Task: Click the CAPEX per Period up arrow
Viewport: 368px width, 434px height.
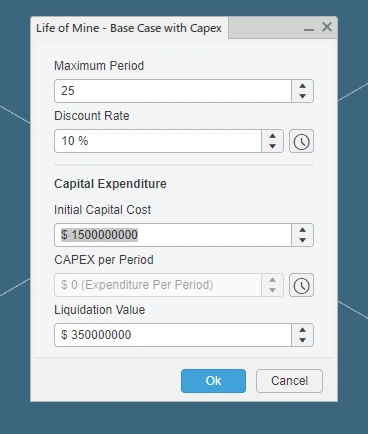Action: (x=272, y=280)
